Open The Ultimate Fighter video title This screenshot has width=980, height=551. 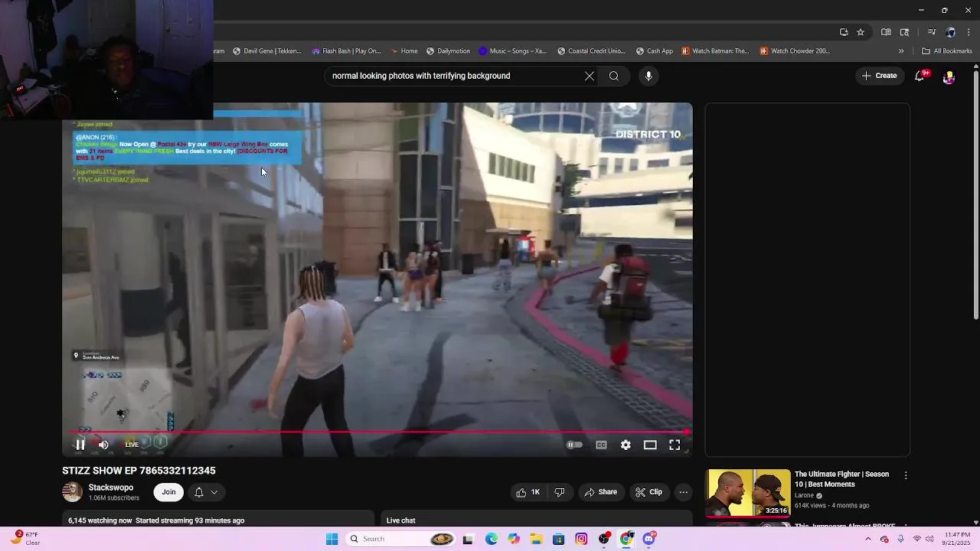pyautogui.click(x=841, y=479)
